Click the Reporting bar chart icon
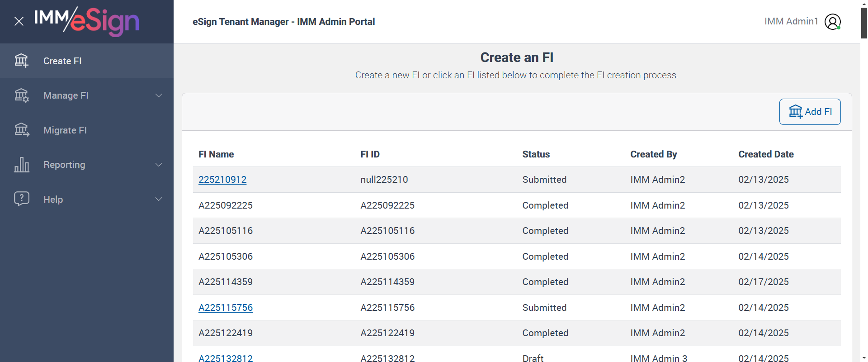Image resolution: width=868 pixels, height=362 pixels. tap(21, 165)
